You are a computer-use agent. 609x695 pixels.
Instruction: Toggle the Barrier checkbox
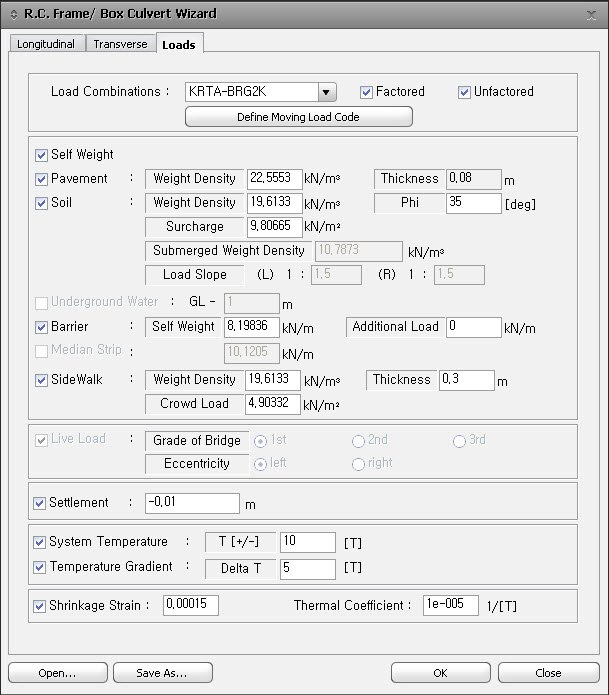pos(41,327)
